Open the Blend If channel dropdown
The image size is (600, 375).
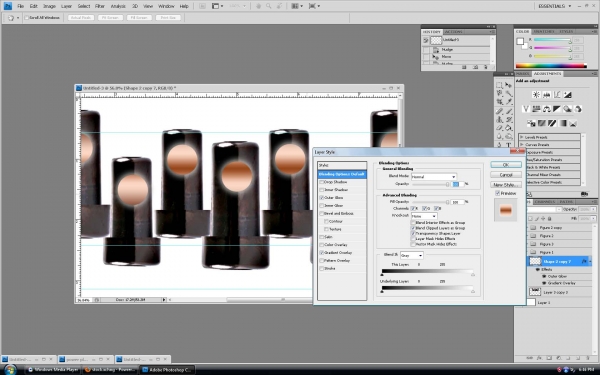411,255
